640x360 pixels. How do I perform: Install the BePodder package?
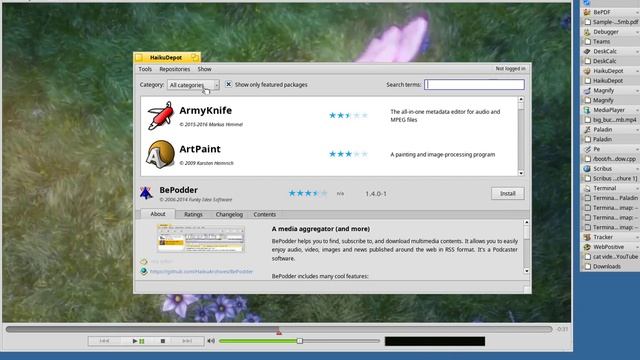point(508,193)
